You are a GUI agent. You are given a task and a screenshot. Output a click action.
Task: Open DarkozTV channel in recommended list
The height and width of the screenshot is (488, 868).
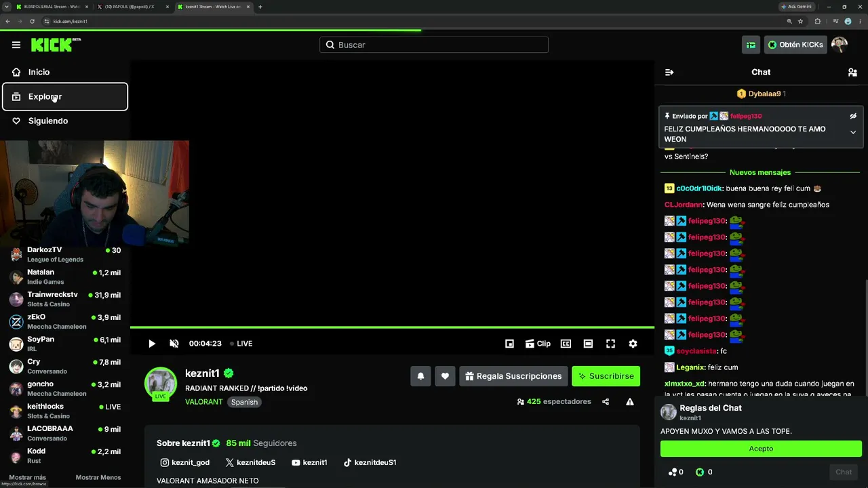pyautogui.click(x=65, y=254)
